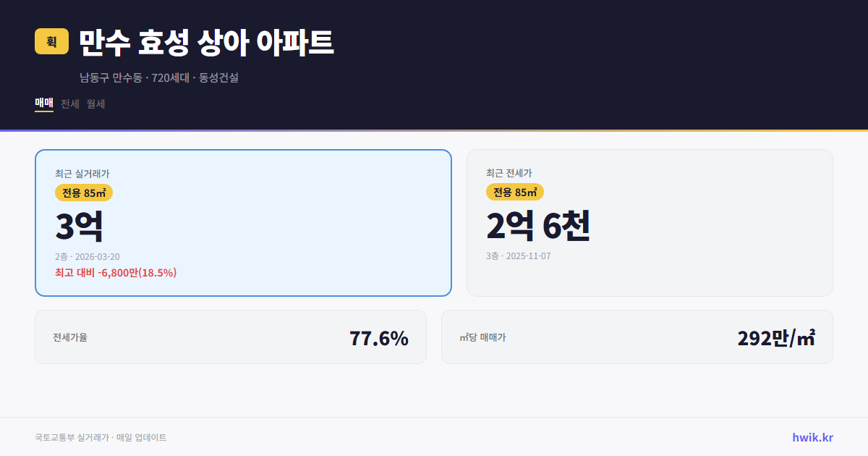868x456 pixels.
Task: Click the 292만/㎡ price per area value
Action: click(775, 337)
